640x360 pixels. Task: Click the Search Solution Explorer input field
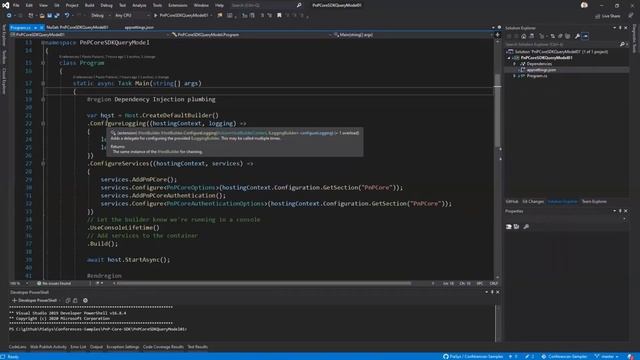[x=562, y=44]
